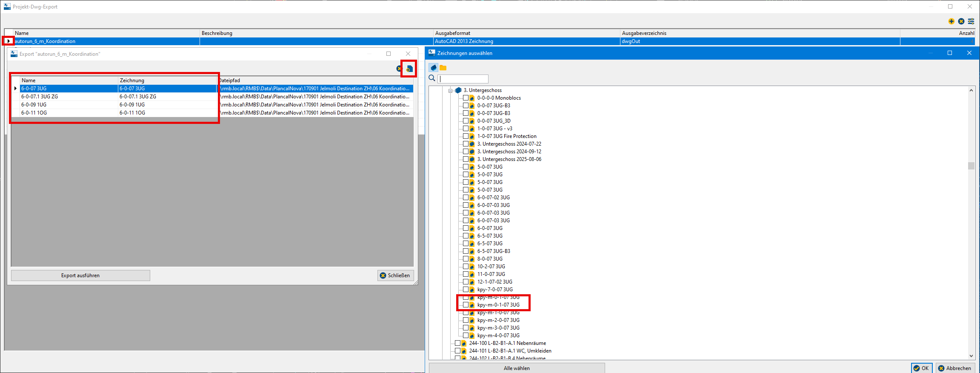Check the 0-0-0-0 Monoblocs checkbox

coord(466,98)
